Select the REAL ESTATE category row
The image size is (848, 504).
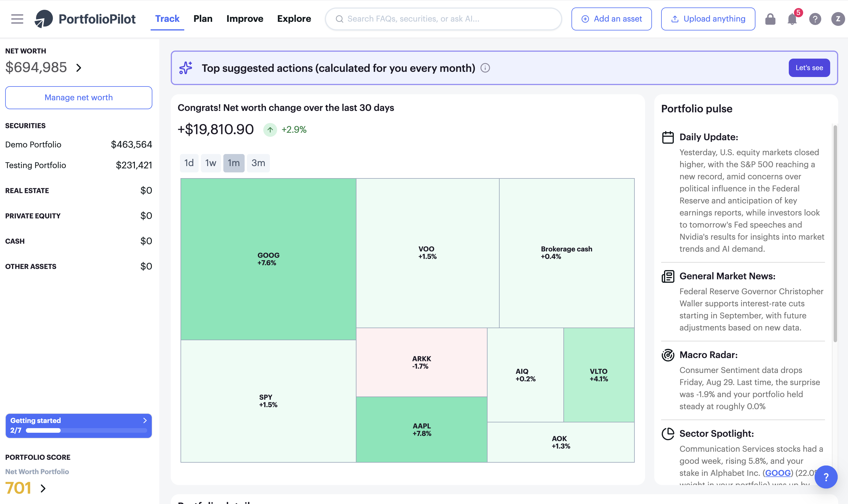(x=78, y=191)
